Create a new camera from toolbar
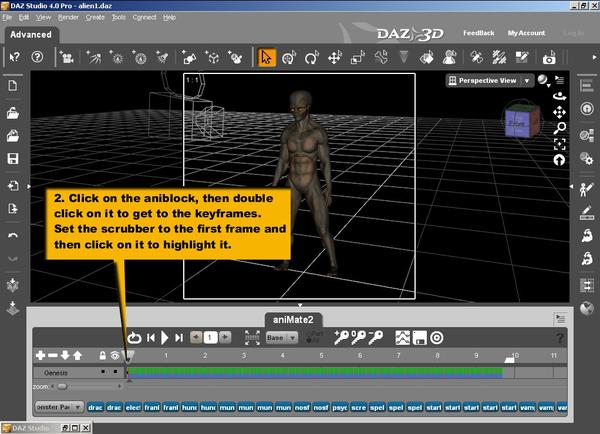600x434 pixels. (67, 58)
